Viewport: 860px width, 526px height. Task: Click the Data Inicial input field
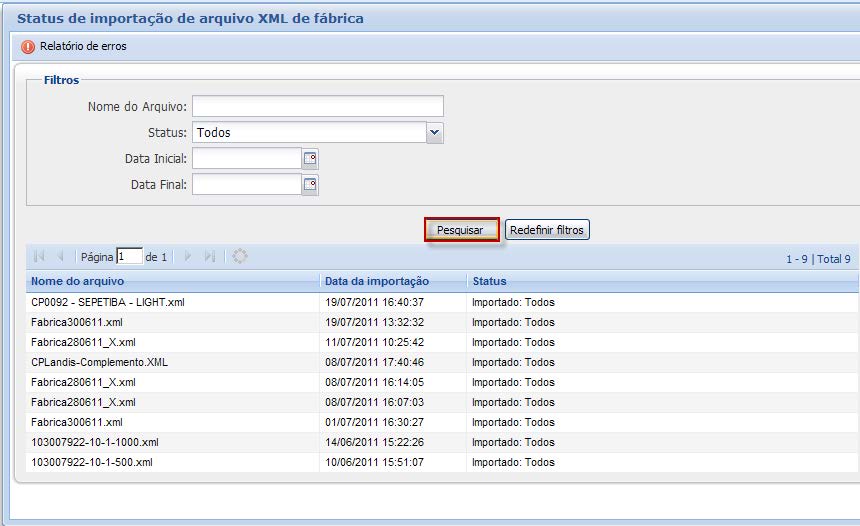click(x=246, y=158)
